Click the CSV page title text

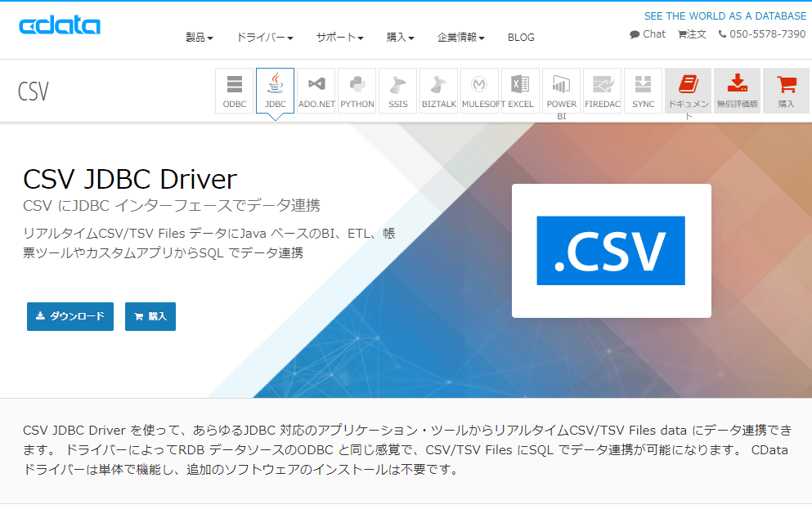click(34, 91)
